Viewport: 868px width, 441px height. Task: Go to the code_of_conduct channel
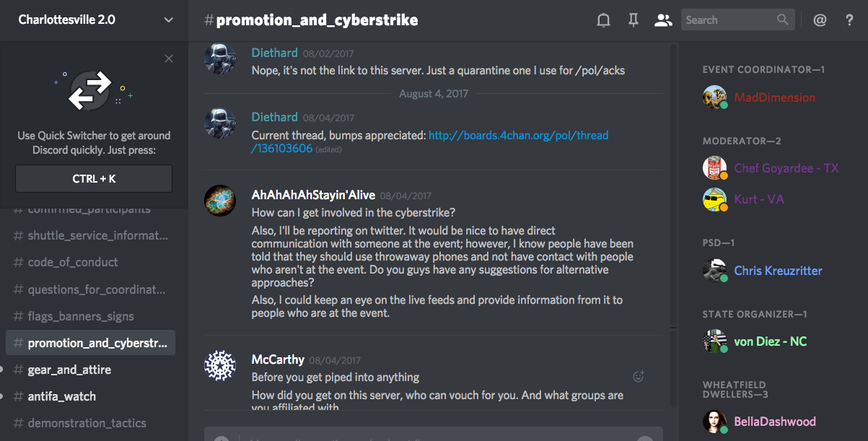click(x=73, y=262)
